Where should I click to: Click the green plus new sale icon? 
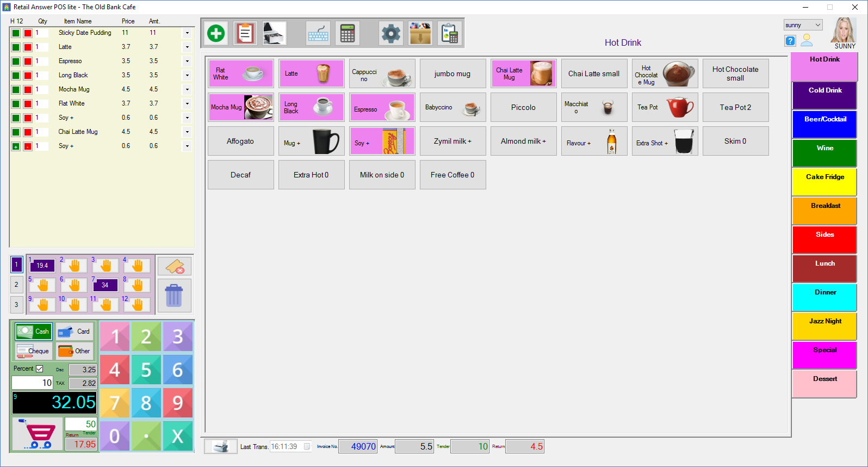tap(216, 34)
